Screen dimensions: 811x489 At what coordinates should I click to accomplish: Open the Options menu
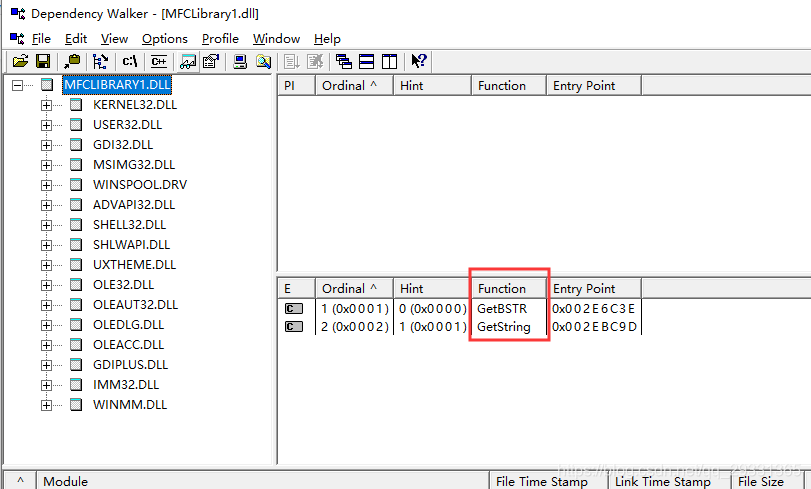click(x=164, y=39)
